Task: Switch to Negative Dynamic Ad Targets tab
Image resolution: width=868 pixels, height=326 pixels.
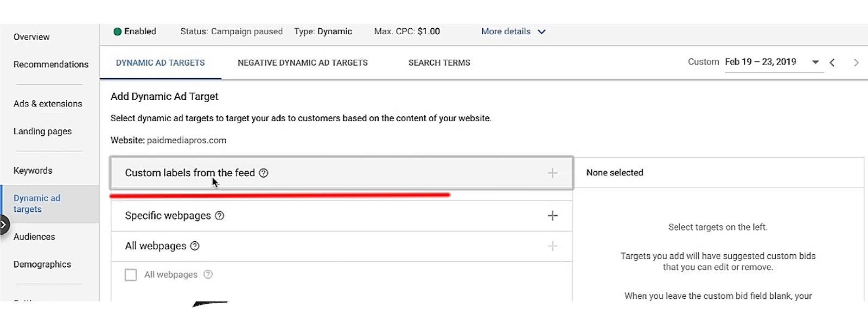Action: click(x=302, y=63)
